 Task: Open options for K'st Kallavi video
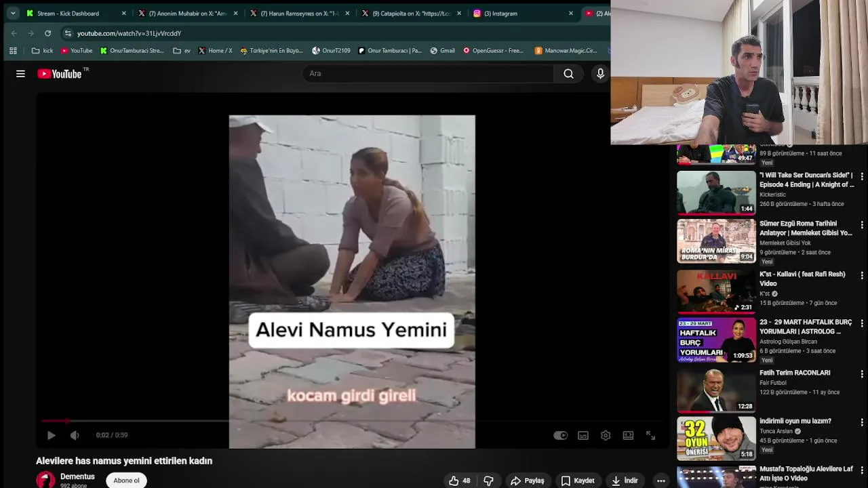pyautogui.click(x=862, y=275)
